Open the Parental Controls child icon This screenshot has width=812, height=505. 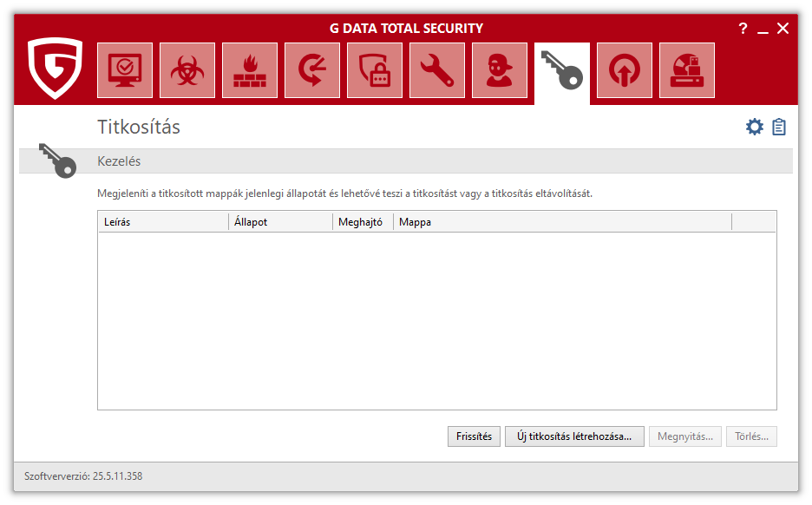coord(500,70)
